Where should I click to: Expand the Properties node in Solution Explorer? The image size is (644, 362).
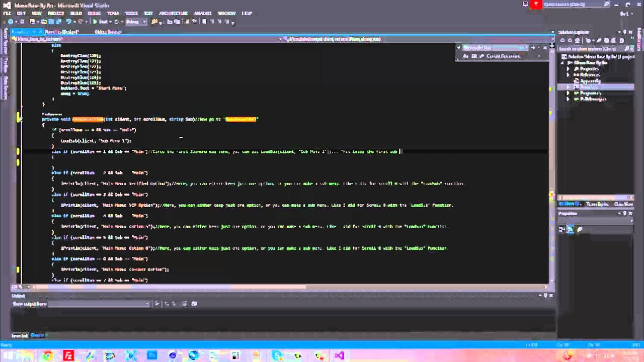[x=569, y=69]
